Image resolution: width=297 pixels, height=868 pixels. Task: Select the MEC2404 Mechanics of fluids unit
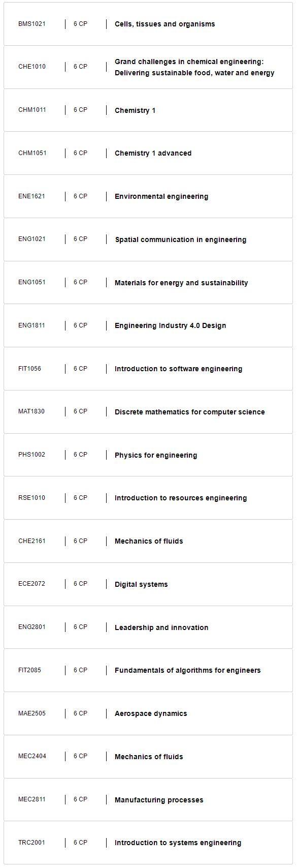click(x=148, y=757)
